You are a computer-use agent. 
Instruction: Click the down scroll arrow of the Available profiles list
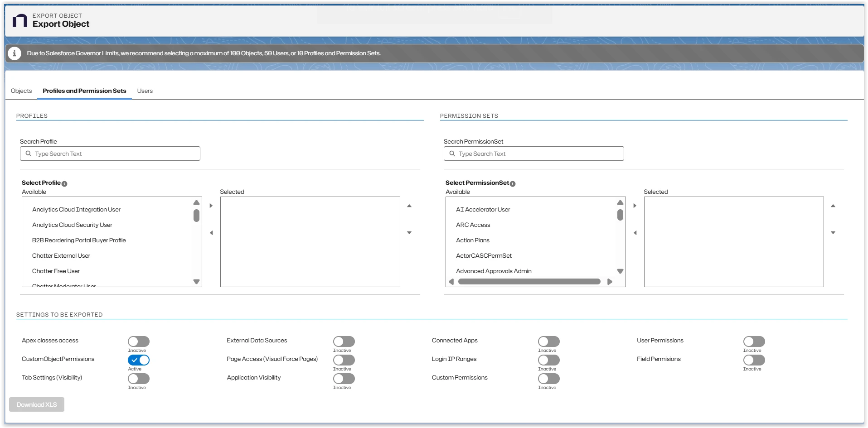tap(196, 281)
